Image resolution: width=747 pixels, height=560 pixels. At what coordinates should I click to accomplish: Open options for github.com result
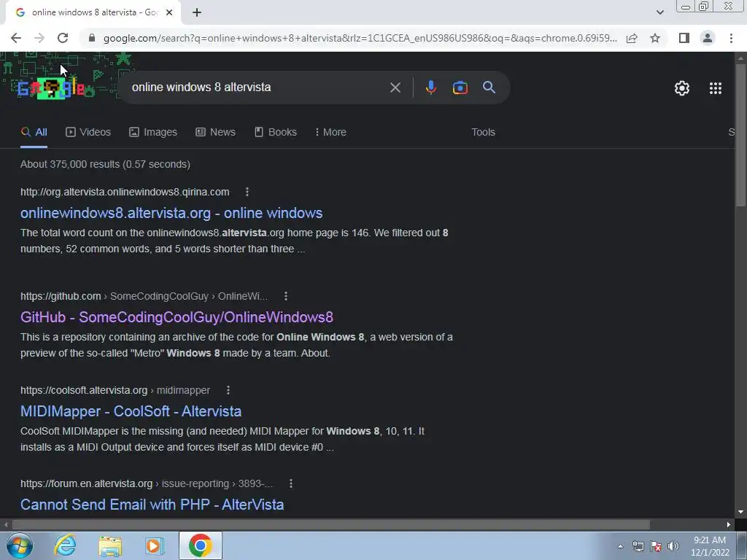pyautogui.click(x=286, y=296)
